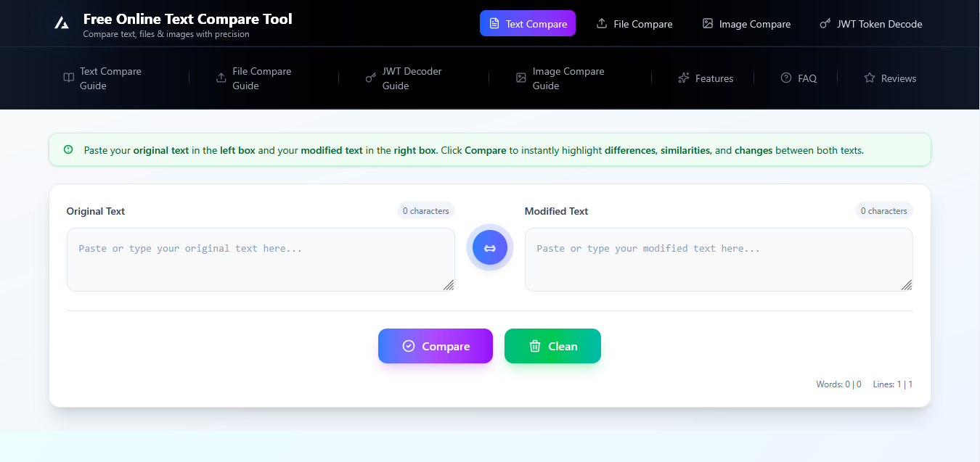The image size is (980, 462).
Task: Click the triangular site logo icon
Action: pos(62,23)
